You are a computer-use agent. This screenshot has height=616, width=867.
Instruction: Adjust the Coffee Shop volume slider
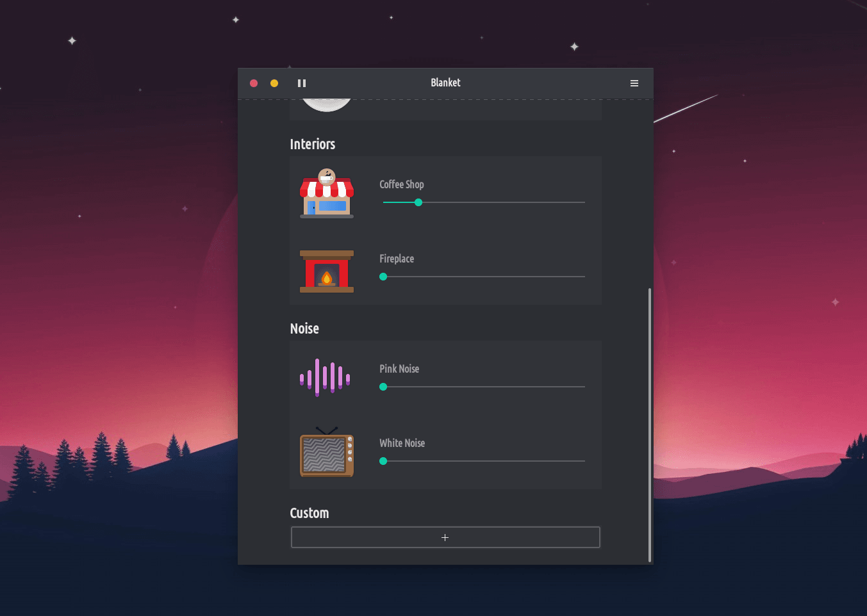coord(484,202)
